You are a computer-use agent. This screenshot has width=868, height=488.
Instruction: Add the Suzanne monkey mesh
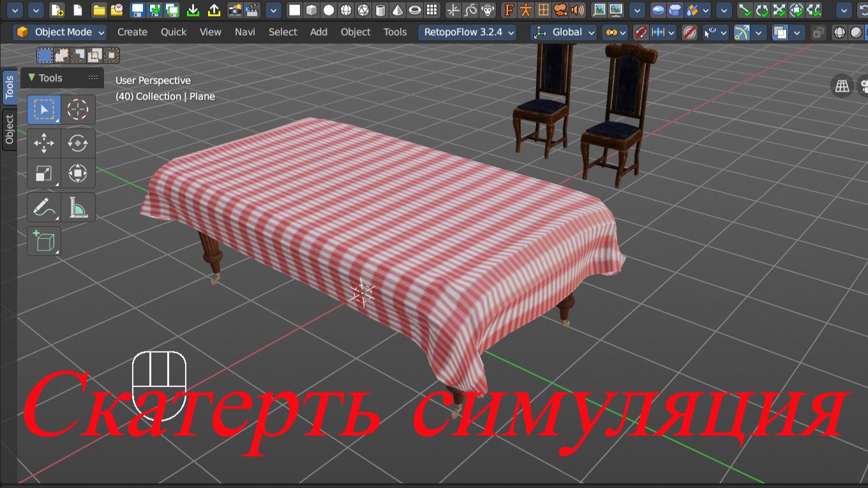click(488, 10)
